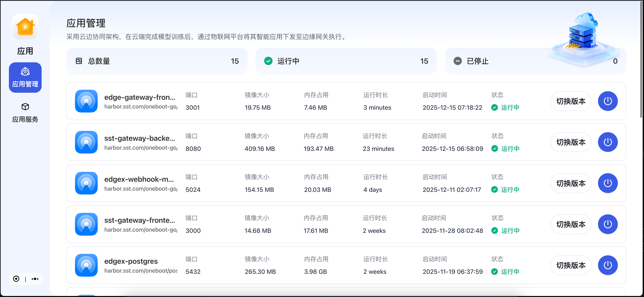Click the edgex-webhook app icon
The height and width of the screenshot is (297, 644).
coord(86,183)
